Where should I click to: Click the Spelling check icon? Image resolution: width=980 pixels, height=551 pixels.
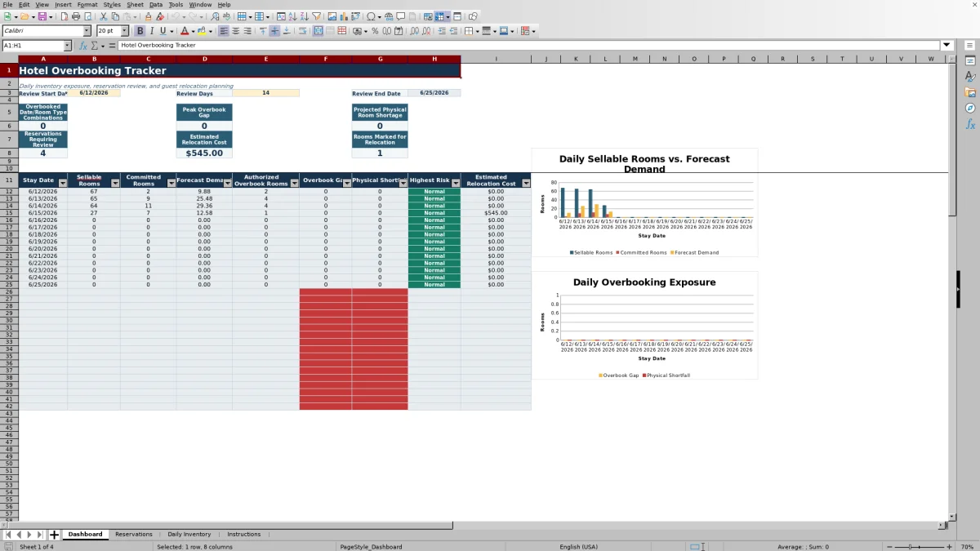(x=226, y=16)
